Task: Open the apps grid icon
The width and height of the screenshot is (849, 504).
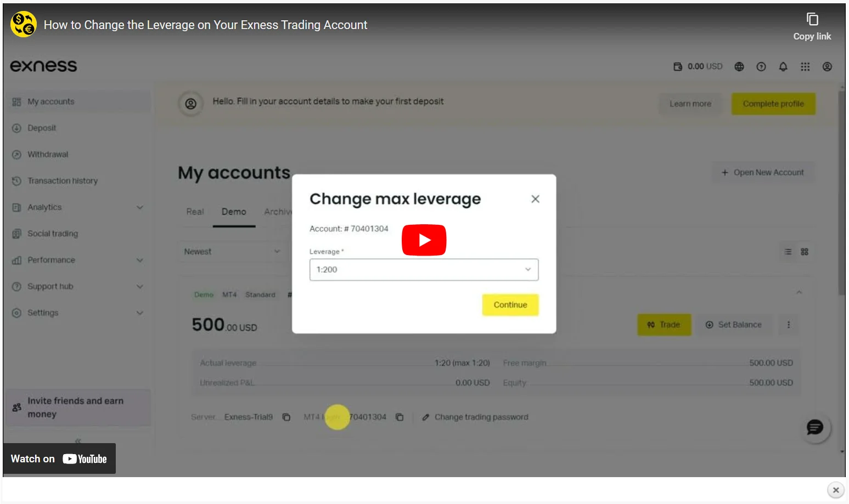Action: (805, 66)
